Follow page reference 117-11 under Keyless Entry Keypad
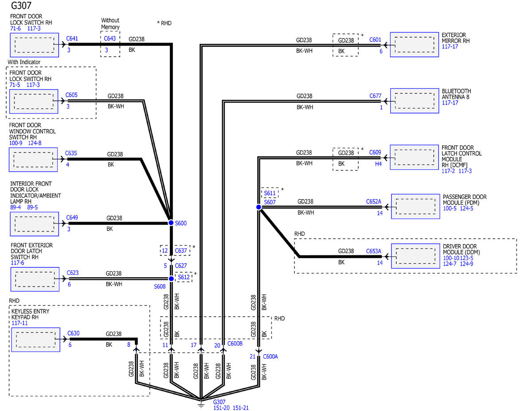Screen dimensions: 532x411 click(x=20, y=323)
